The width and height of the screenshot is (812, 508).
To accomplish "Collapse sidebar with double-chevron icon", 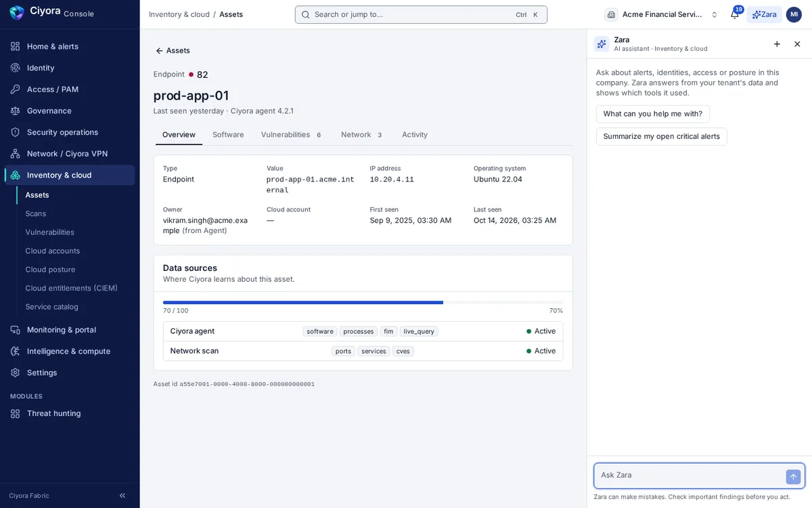I will 122,496.
